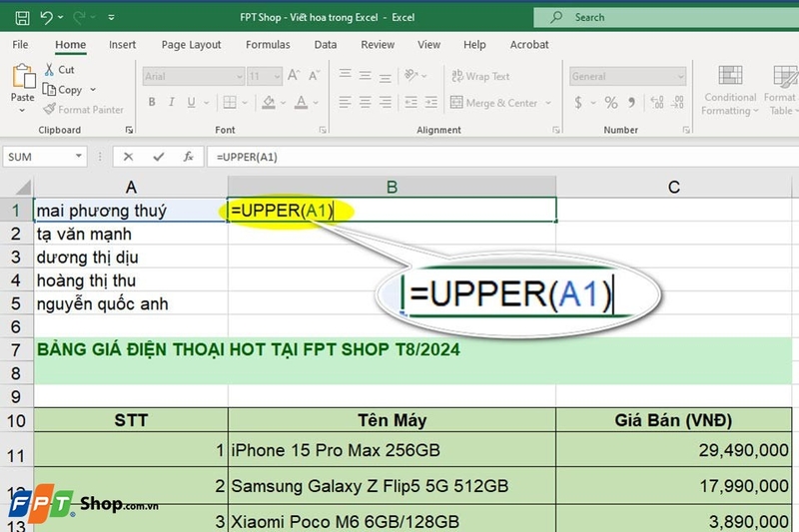Click Decrease Indent icon
Image resolution: width=799 pixels, height=532 pixels.
pos(410,103)
